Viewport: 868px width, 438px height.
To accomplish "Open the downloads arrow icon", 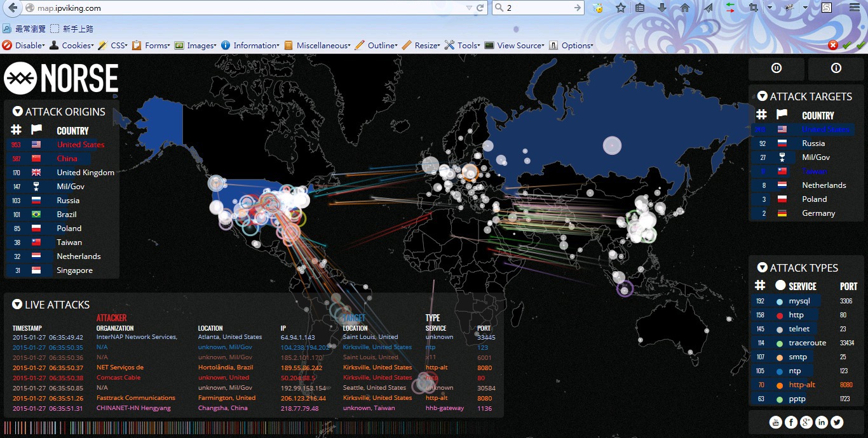I will [662, 8].
